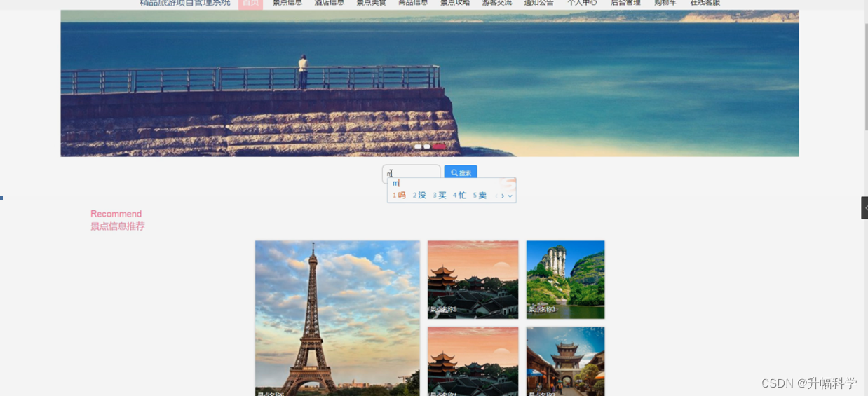Select the active red carousel indicator
868x396 pixels.
tap(438, 146)
